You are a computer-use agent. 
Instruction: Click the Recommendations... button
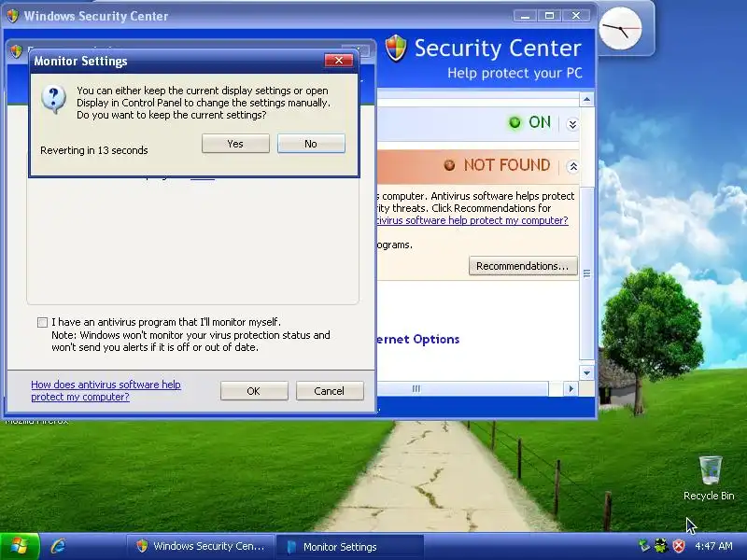click(x=523, y=266)
